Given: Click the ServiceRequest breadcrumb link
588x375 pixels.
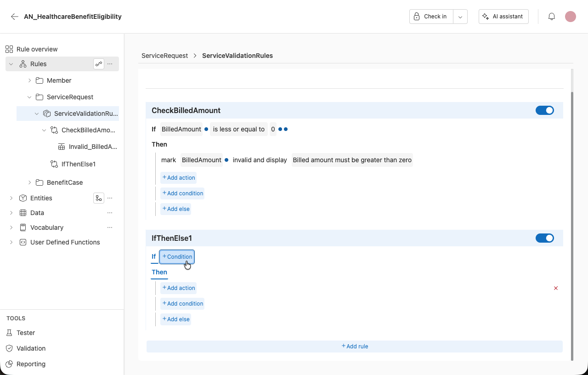Looking at the screenshot, I should pos(164,56).
